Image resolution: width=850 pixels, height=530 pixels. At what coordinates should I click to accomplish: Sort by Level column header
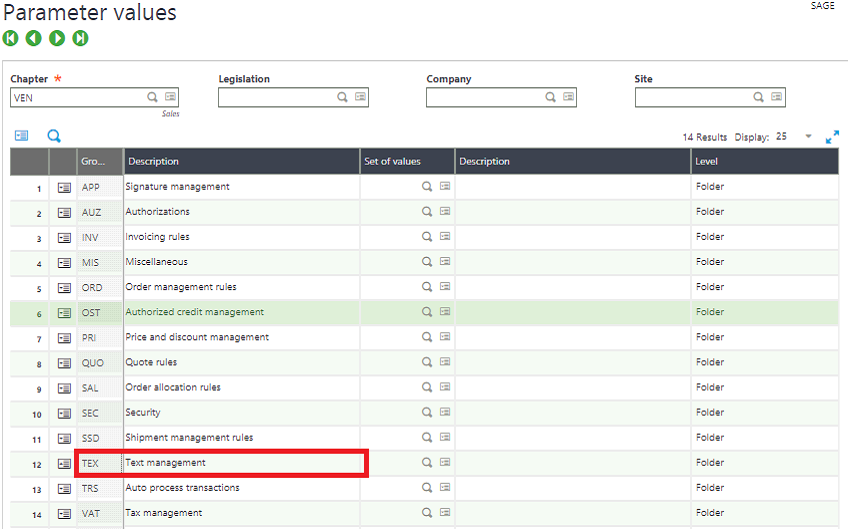764,161
